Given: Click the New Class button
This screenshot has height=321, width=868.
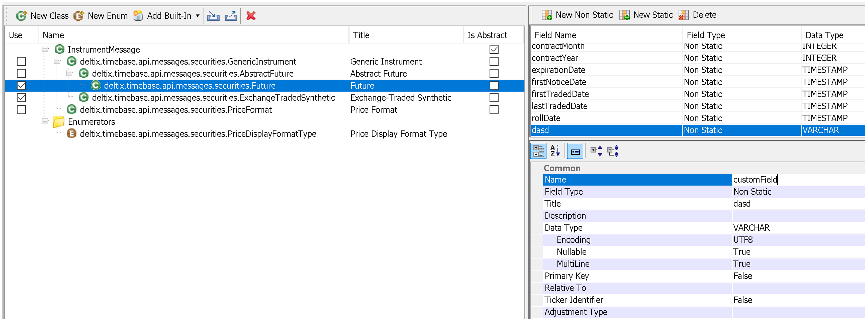Looking at the screenshot, I should pyautogui.click(x=42, y=16).
